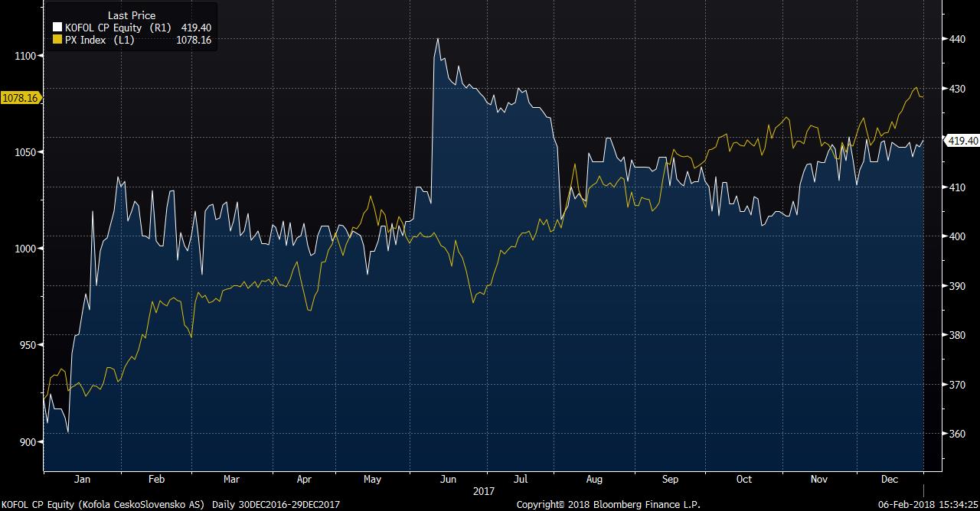Image resolution: width=980 pixels, height=511 pixels.
Task: Click the May month label
Action: point(372,480)
